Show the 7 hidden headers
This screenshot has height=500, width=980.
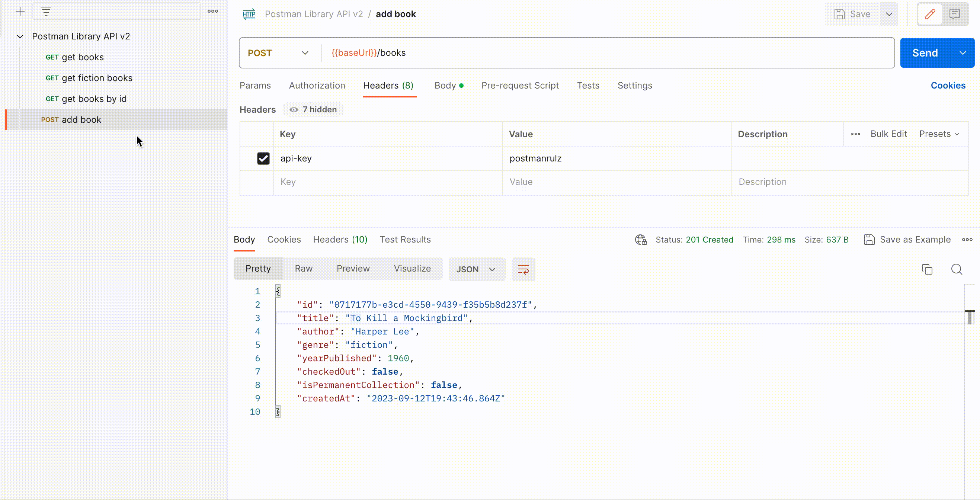click(313, 110)
